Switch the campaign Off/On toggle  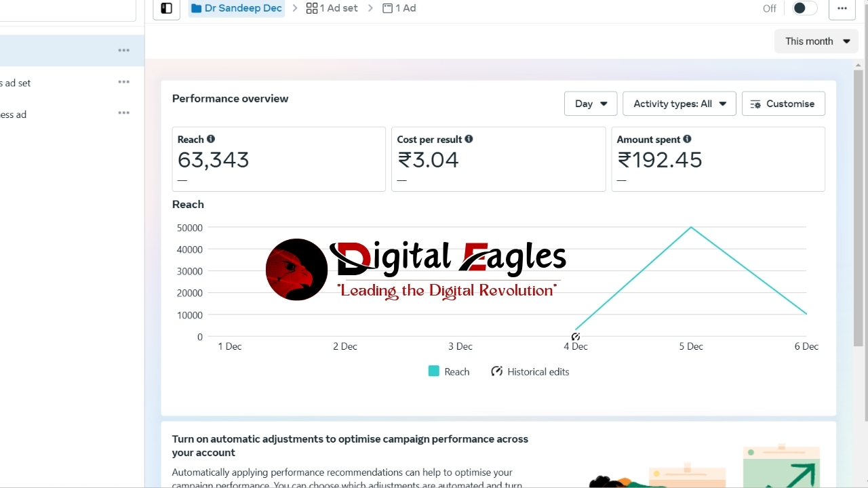[x=804, y=8]
